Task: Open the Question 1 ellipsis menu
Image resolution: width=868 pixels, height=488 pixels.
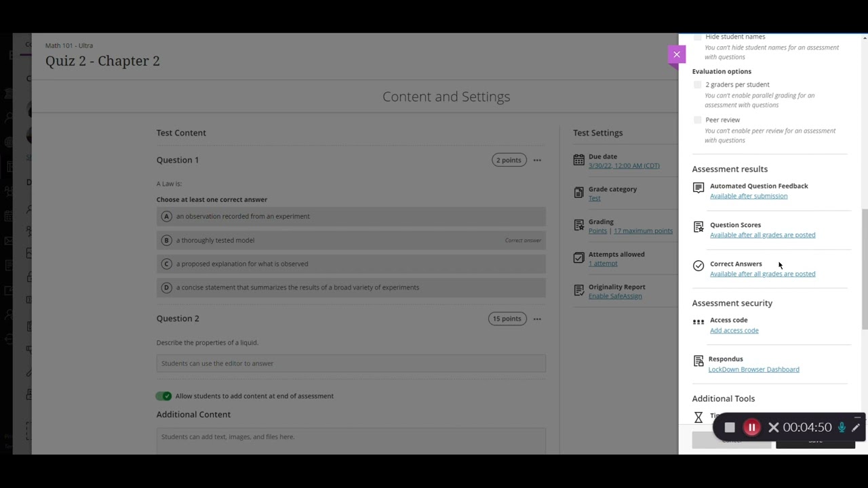Action: 537,160
